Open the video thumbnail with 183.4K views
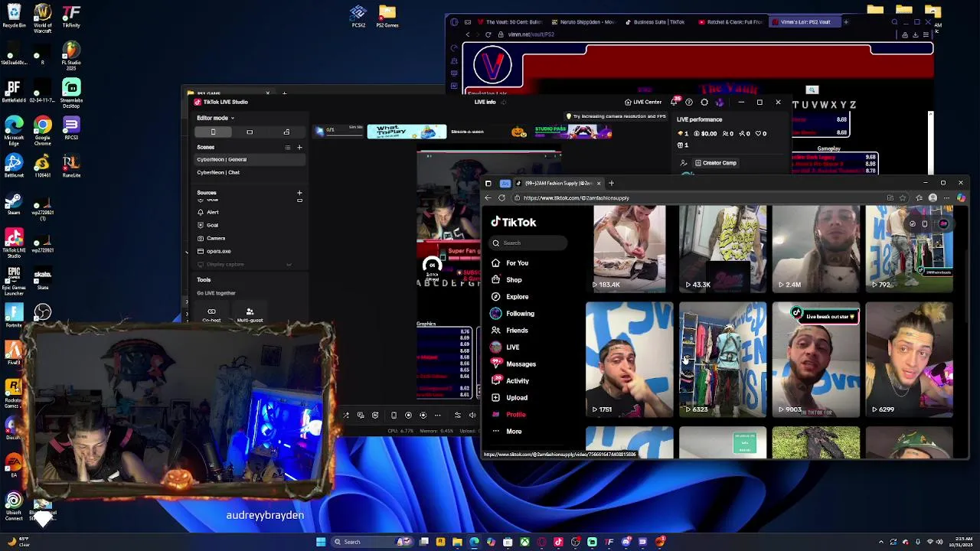Screen dimensions: 980x551 pos(629,249)
